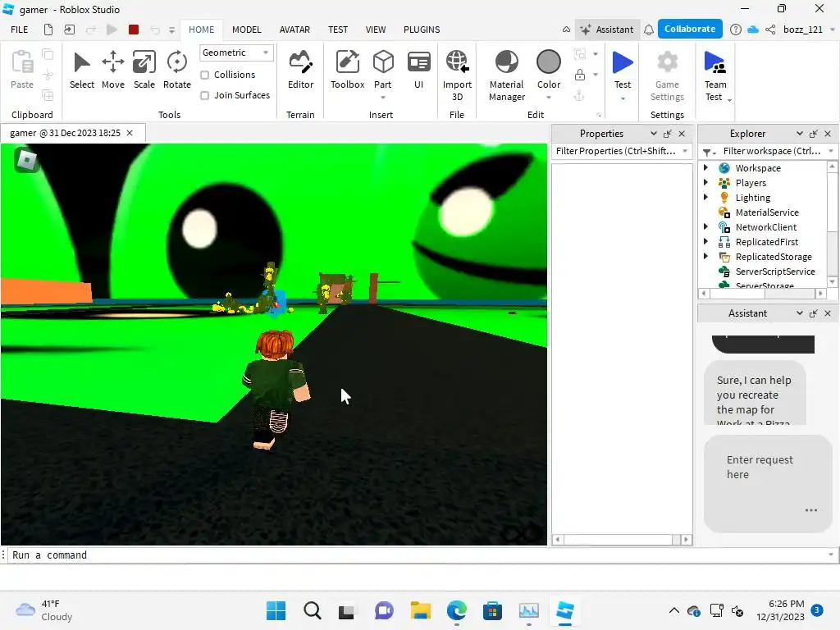Click Import 3D
The width and height of the screenshot is (840, 630).
[457, 75]
